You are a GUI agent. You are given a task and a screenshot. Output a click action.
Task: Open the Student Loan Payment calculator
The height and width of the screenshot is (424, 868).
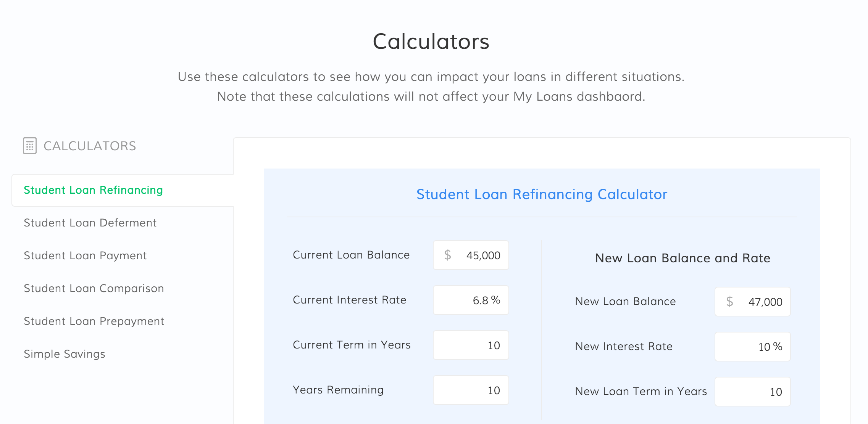click(85, 255)
